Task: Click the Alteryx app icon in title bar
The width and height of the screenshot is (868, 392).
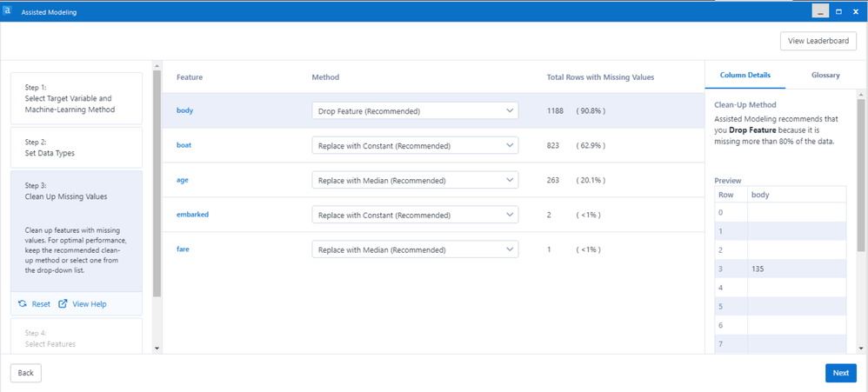Action: pos(7,11)
